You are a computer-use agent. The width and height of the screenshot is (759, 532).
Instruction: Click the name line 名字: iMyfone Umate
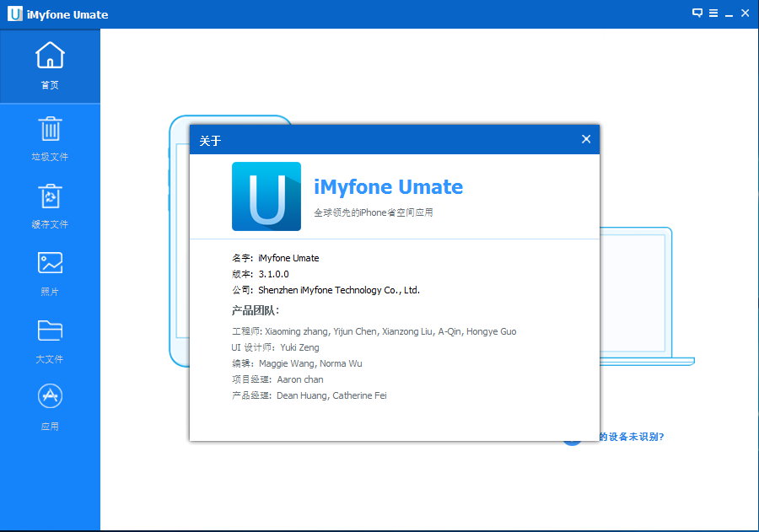pyautogui.click(x=276, y=258)
